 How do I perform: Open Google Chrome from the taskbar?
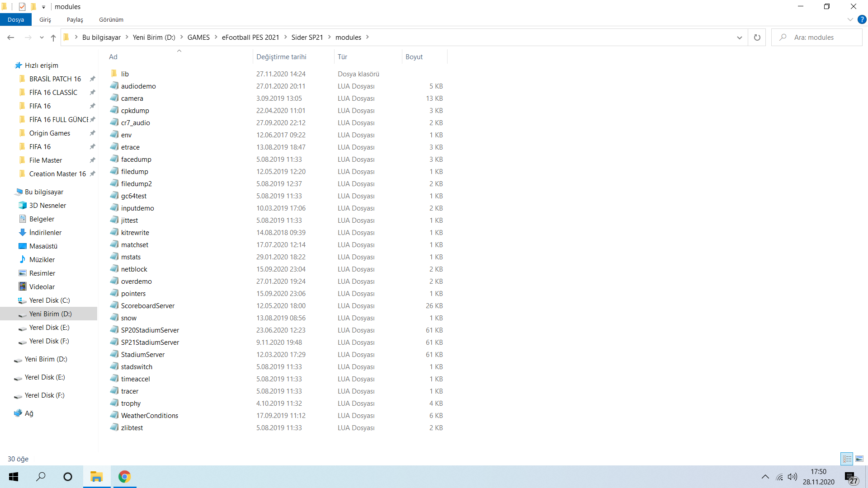(x=124, y=477)
